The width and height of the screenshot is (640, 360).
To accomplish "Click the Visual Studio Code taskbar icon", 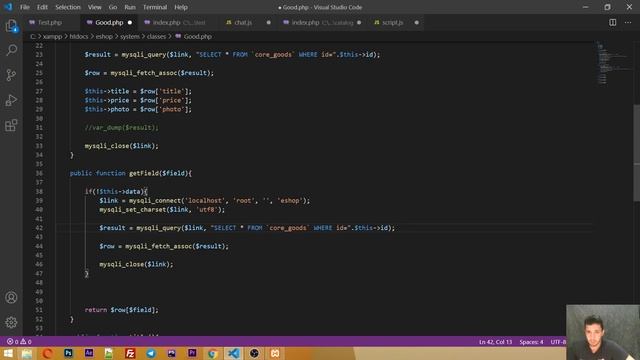I will coord(233,353).
